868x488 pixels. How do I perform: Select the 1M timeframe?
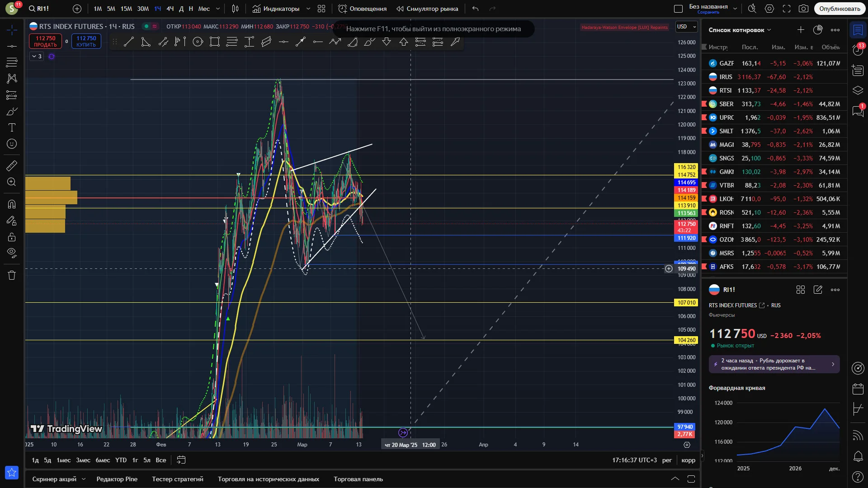pos(98,9)
